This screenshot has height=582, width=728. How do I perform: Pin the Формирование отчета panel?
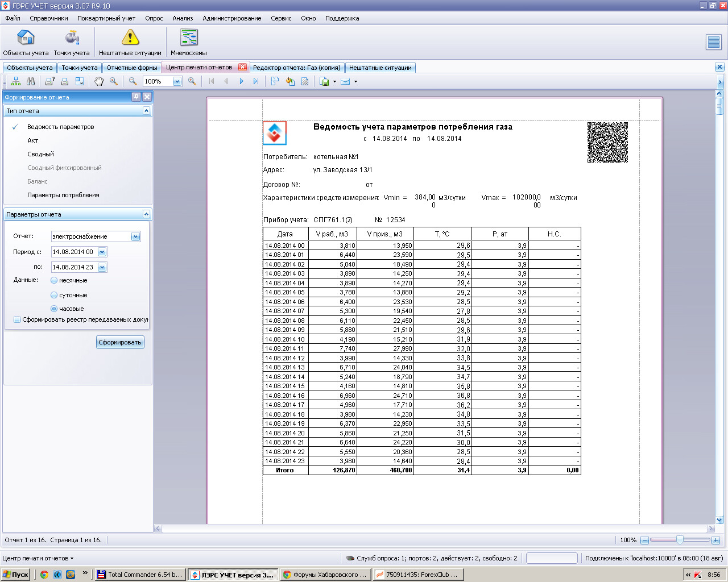(x=136, y=97)
